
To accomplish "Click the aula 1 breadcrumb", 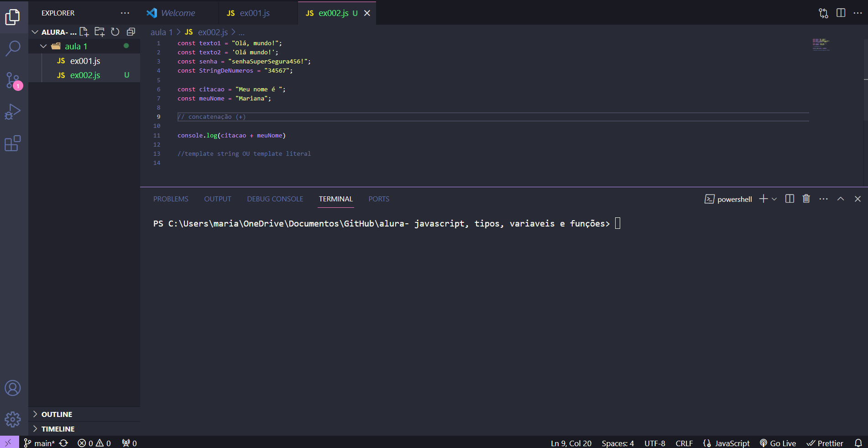I will point(162,32).
